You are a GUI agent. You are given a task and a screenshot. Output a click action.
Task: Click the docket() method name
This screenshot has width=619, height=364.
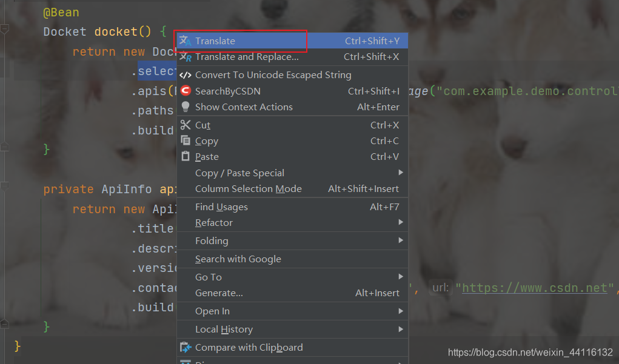coord(122,31)
